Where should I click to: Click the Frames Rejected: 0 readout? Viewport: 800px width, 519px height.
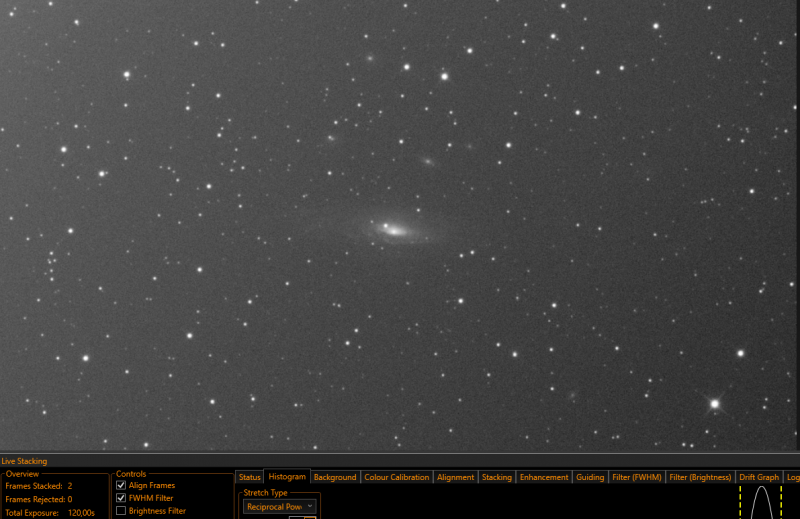39,500
